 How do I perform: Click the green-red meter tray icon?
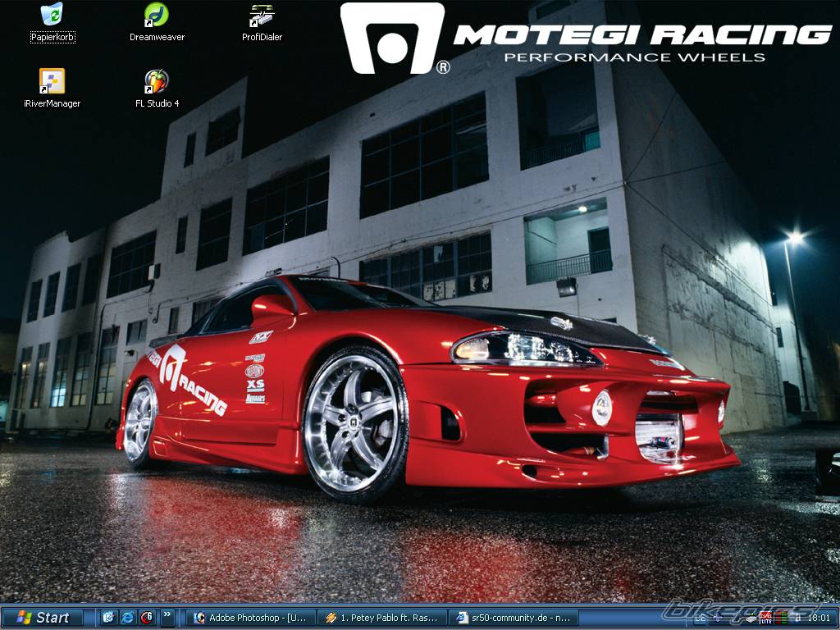[x=781, y=618]
